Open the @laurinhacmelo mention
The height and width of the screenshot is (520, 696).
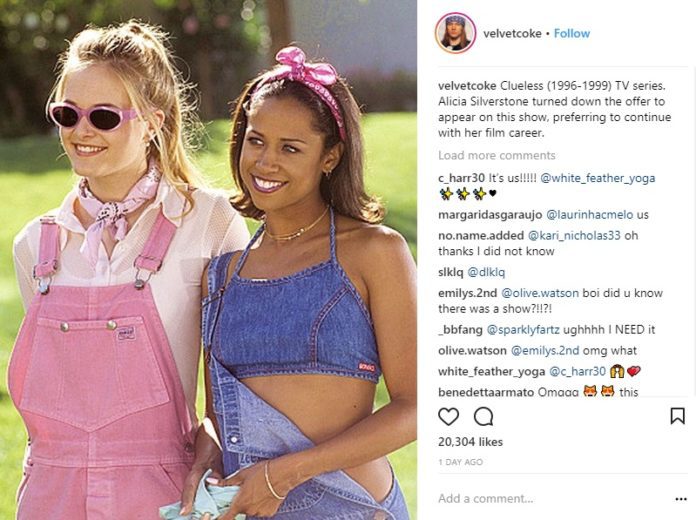(589, 215)
